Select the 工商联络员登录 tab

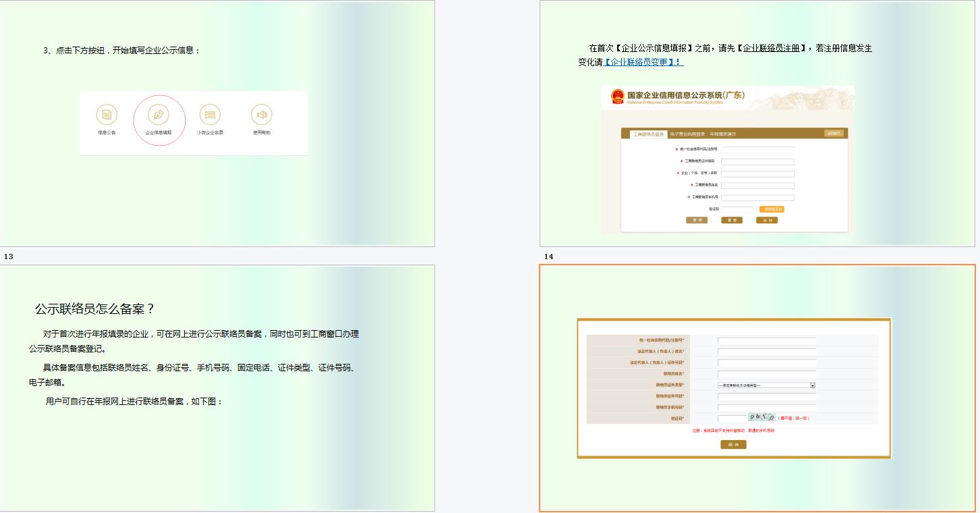(650, 133)
